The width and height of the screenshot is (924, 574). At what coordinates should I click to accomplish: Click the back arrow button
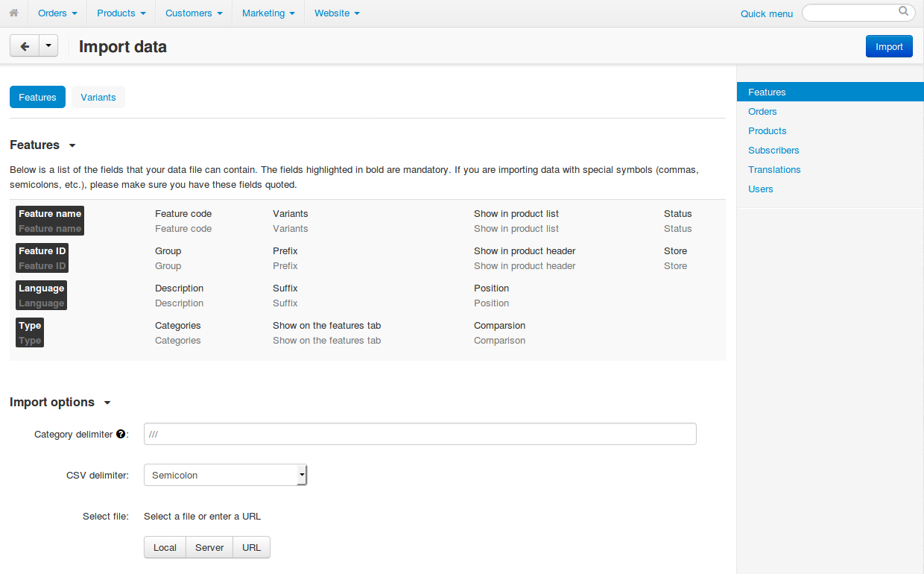[24, 46]
